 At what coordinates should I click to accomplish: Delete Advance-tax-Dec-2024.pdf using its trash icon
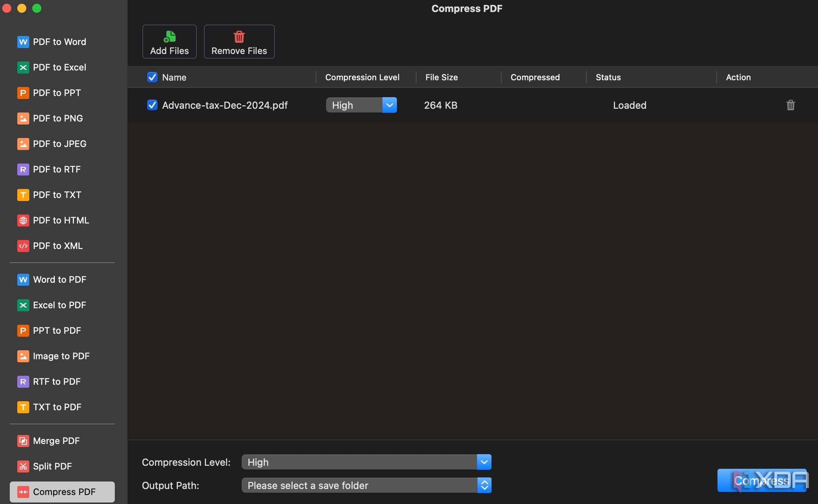791,105
